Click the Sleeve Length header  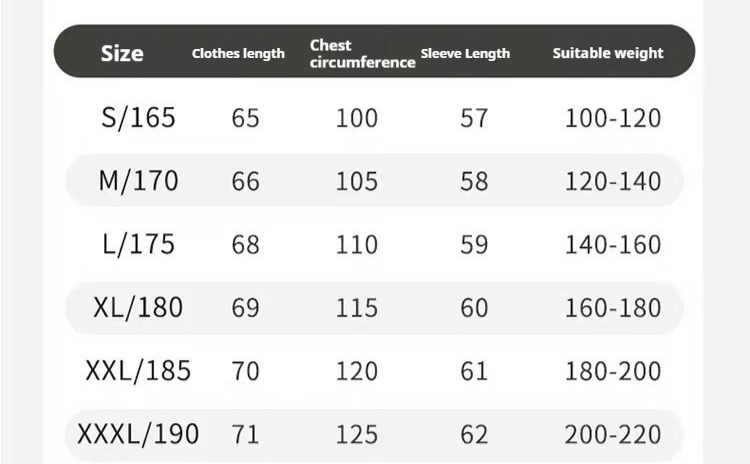[465, 54]
